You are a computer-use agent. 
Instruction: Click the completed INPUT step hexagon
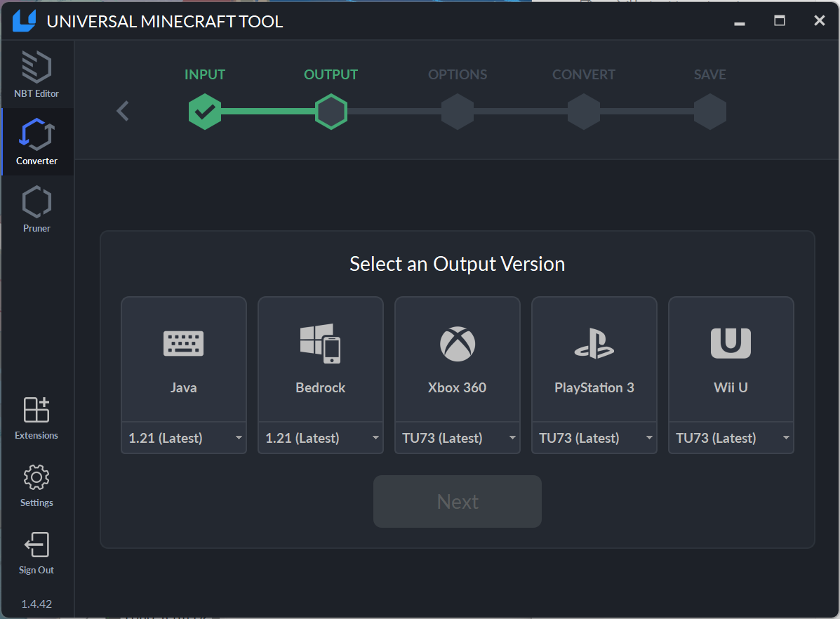click(205, 112)
